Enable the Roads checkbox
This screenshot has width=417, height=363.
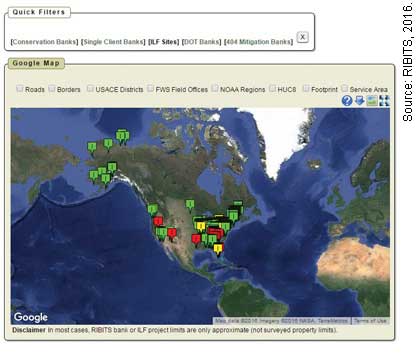pyautogui.click(x=20, y=88)
